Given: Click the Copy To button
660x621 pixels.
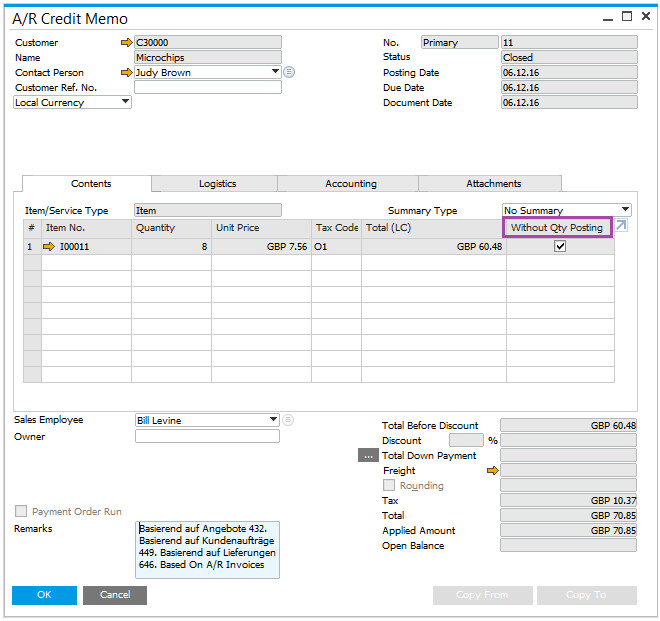Looking at the screenshot, I should (x=587, y=595).
